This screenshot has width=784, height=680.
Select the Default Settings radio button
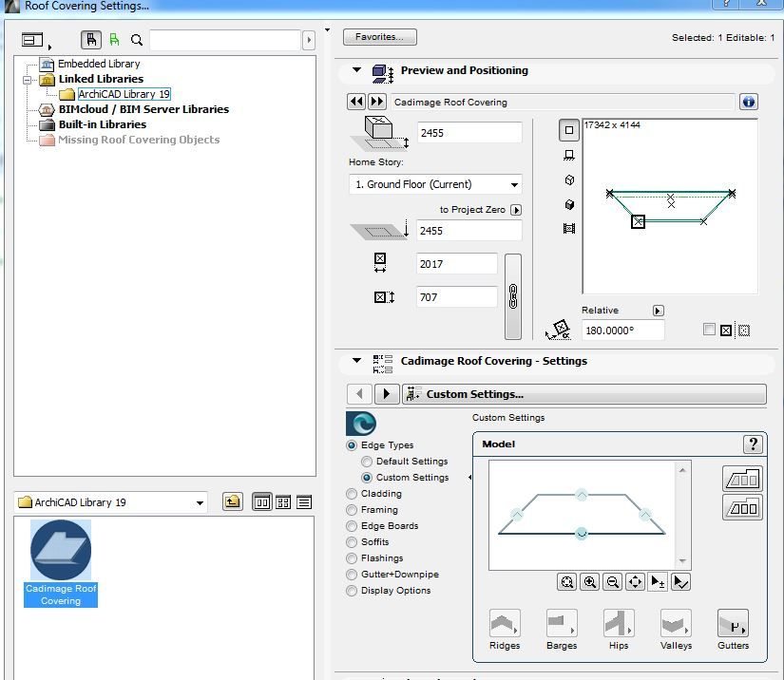click(367, 462)
